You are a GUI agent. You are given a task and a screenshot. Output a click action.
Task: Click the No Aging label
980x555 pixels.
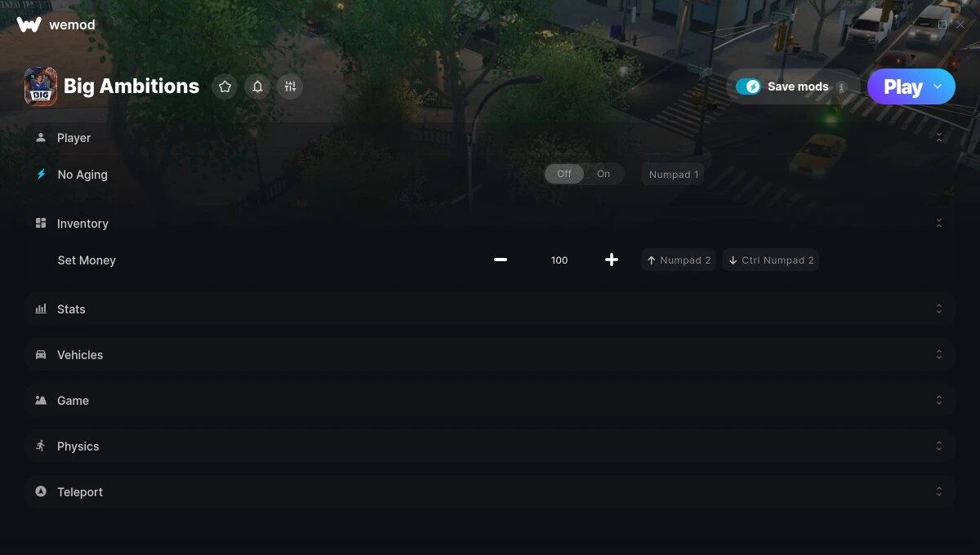82,175
